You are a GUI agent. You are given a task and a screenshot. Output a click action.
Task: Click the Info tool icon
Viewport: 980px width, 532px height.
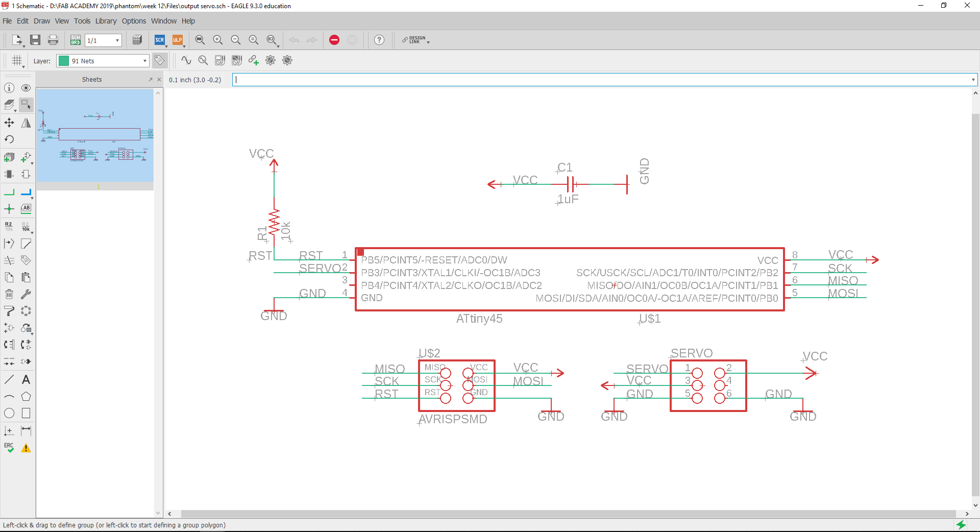tap(9, 88)
